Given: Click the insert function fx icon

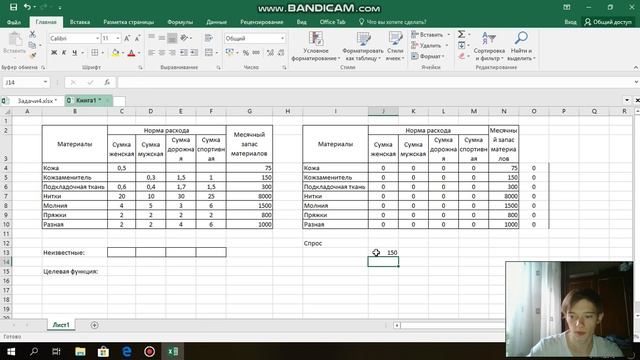Looking at the screenshot, I should tap(107, 82).
